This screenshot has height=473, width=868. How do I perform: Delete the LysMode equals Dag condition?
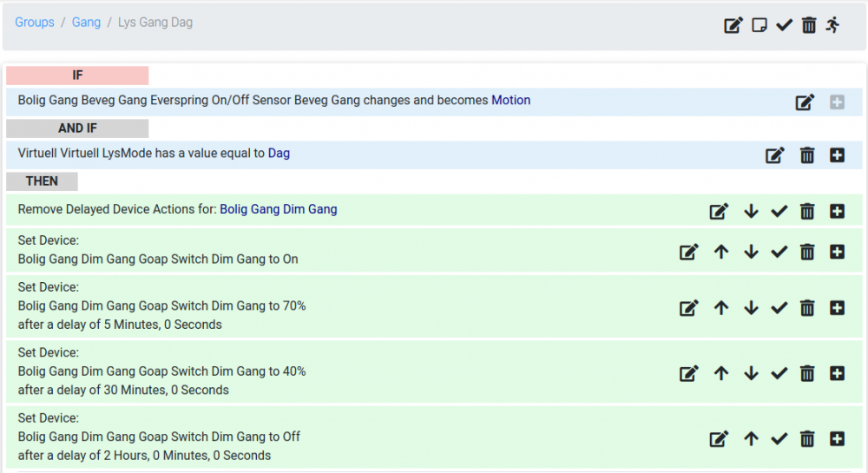(x=807, y=155)
